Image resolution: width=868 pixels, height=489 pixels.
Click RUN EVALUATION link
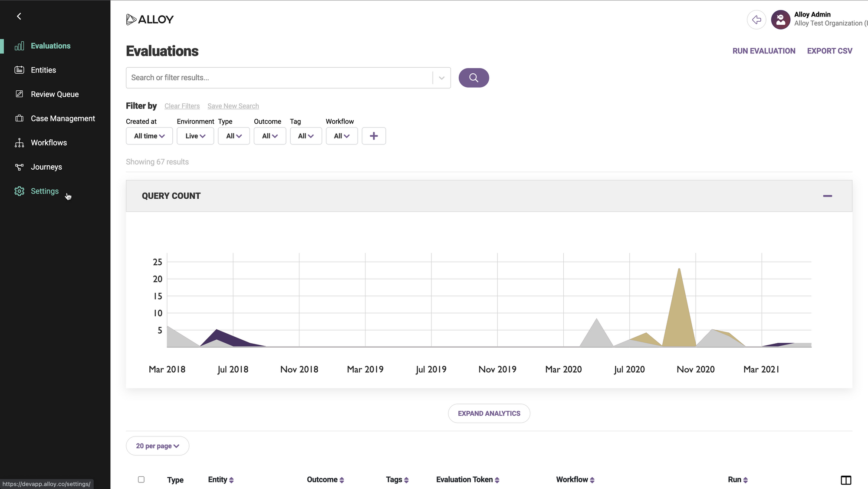[x=763, y=51]
